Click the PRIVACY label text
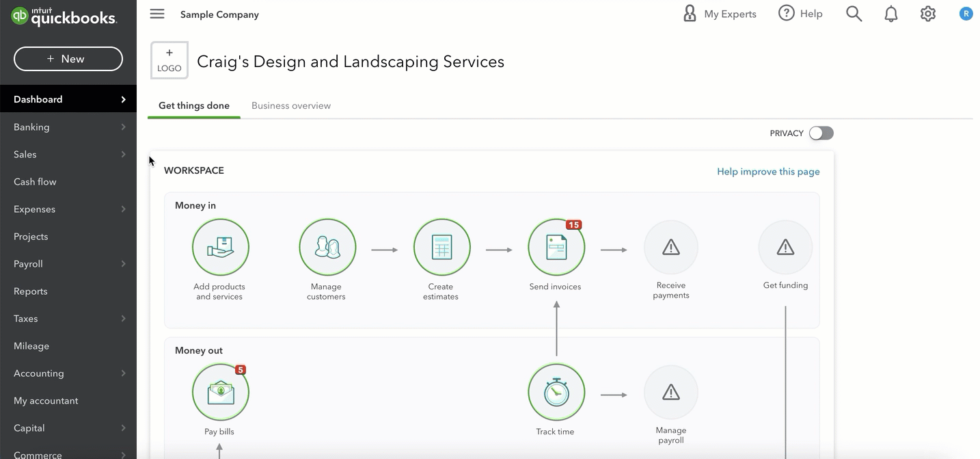The image size is (980, 459). coord(787,133)
